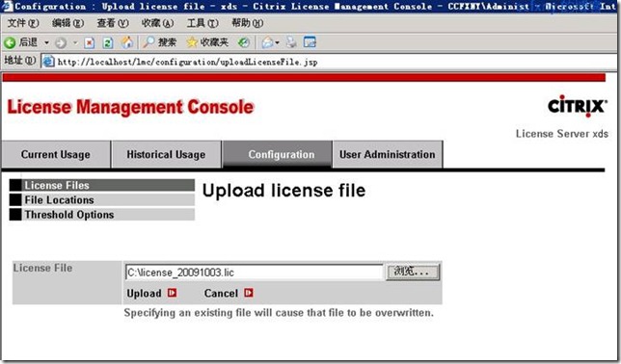Expand the Mail icon dropdown arrow

point(278,42)
